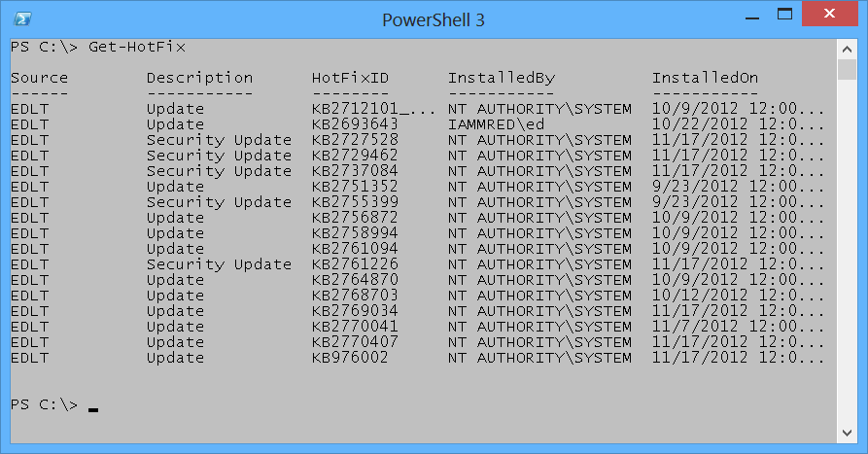The image size is (868, 454).
Task: Click the InstalledBy column header
Action: 501,78
